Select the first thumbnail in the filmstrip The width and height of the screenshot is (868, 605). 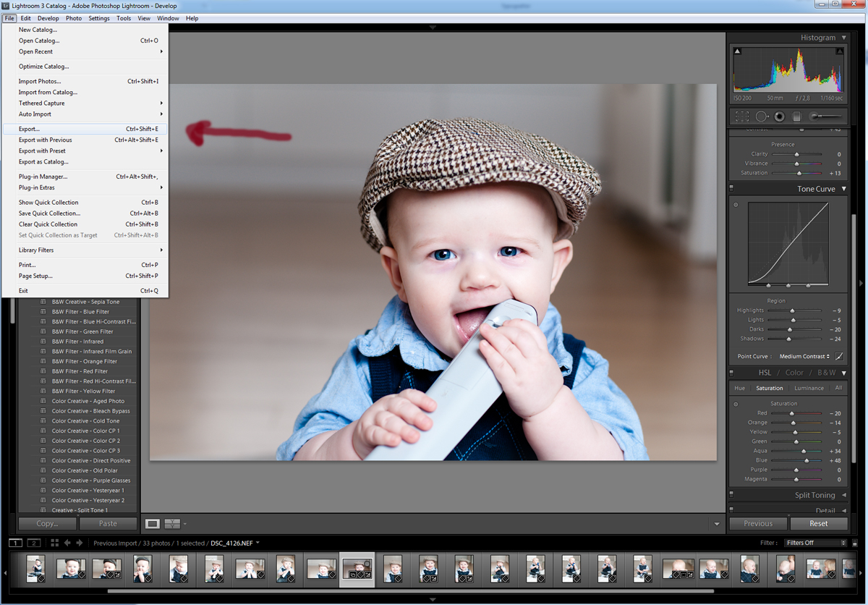[x=36, y=568]
